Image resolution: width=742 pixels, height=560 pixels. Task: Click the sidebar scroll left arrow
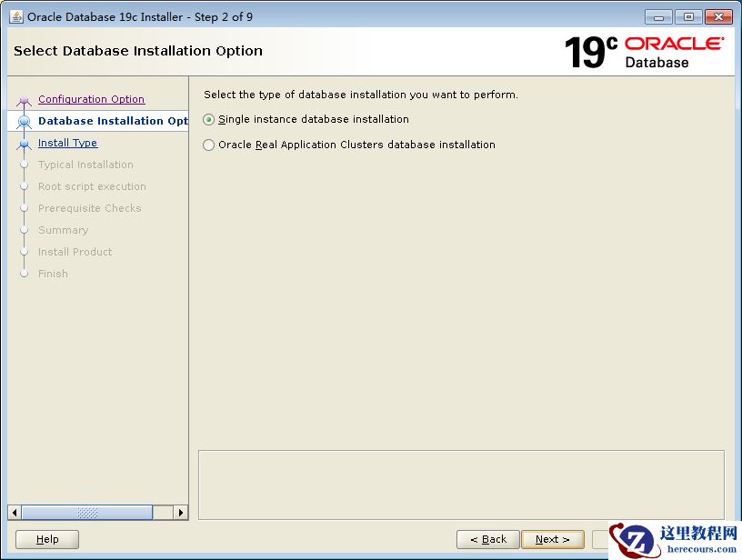pos(15,513)
